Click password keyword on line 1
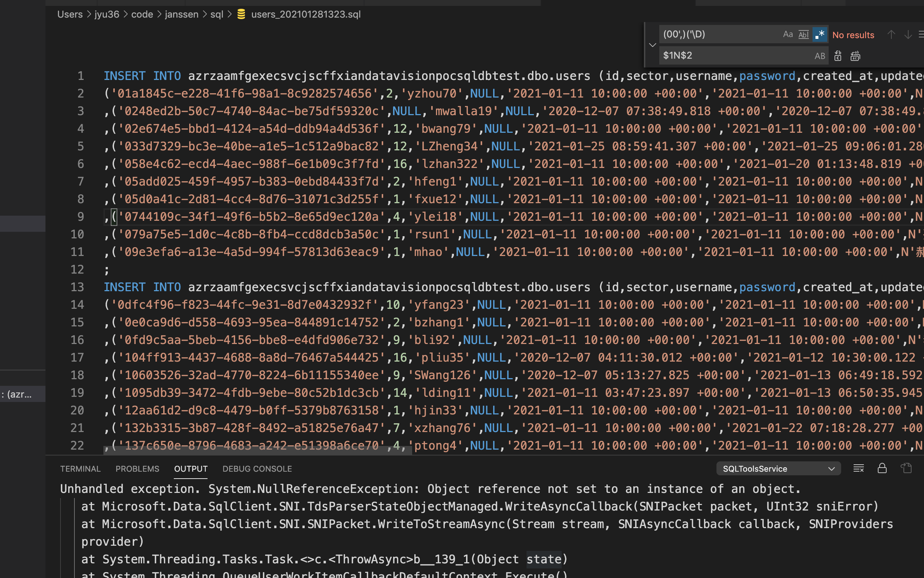The width and height of the screenshot is (924, 578). pyautogui.click(x=767, y=76)
